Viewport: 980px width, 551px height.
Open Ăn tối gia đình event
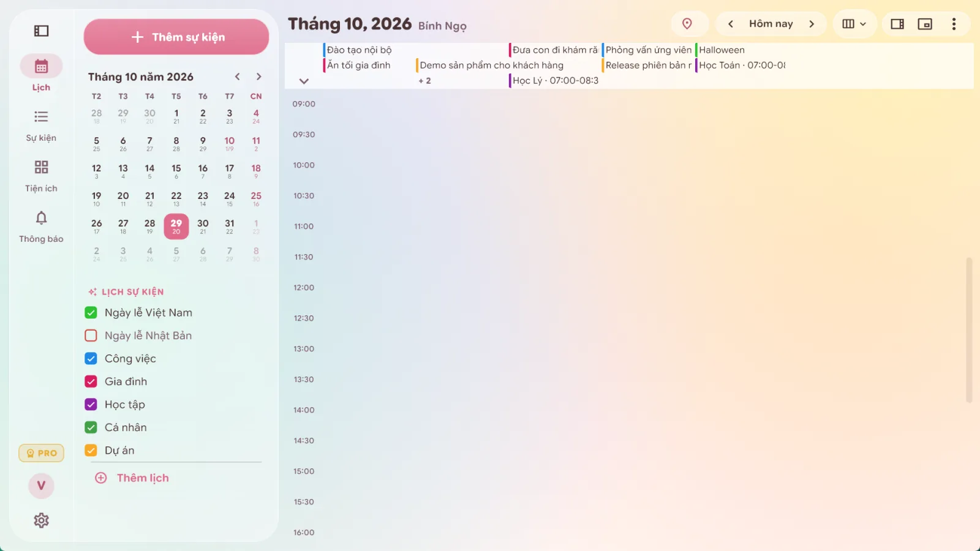coord(369,66)
